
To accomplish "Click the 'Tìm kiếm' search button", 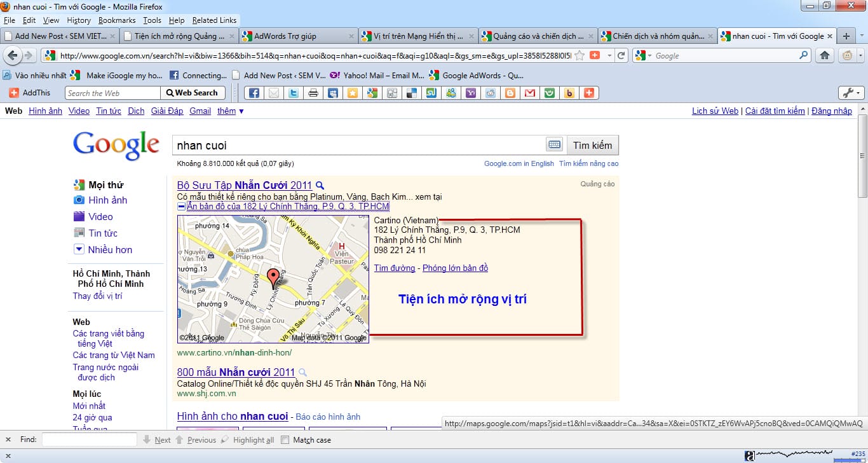I will click(592, 145).
